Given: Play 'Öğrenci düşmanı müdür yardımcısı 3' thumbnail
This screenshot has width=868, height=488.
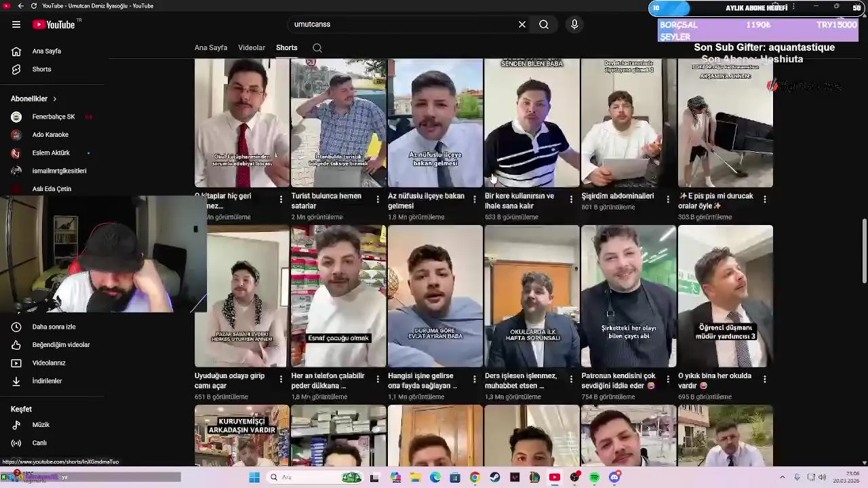Looking at the screenshot, I should click(726, 296).
